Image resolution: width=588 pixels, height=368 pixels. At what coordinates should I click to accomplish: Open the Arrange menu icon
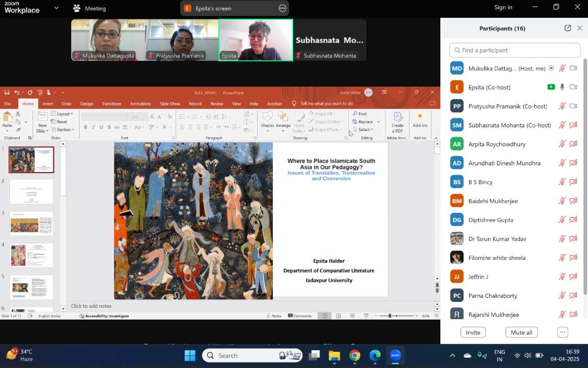(283, 117)
